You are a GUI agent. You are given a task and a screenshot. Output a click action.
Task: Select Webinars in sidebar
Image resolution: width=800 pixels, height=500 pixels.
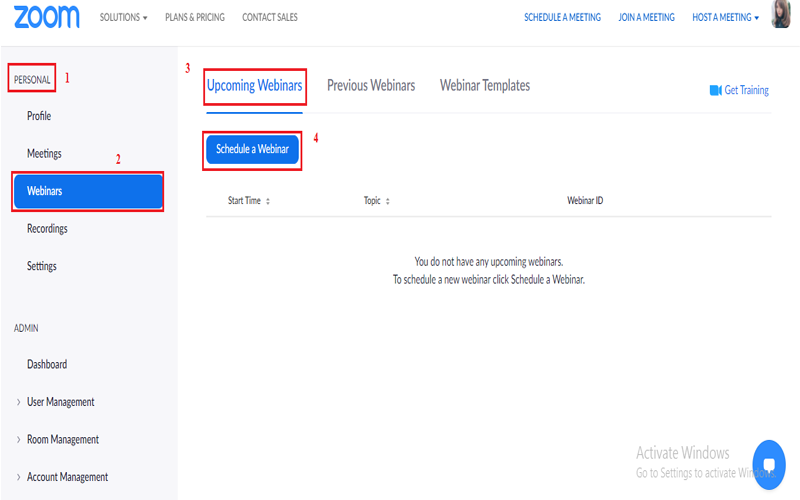88,191
